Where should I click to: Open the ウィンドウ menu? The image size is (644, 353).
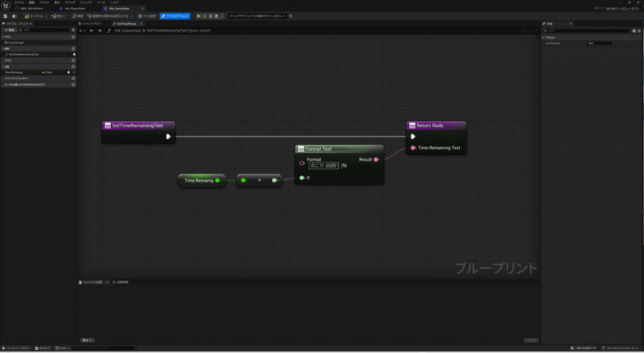[86, 3]
